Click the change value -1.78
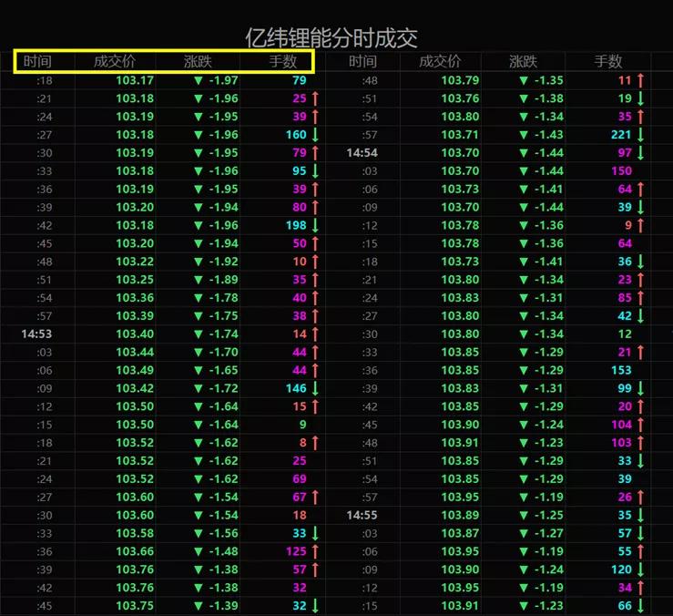The width and height of the screenshot is (673, 616). tap(224, 298)
